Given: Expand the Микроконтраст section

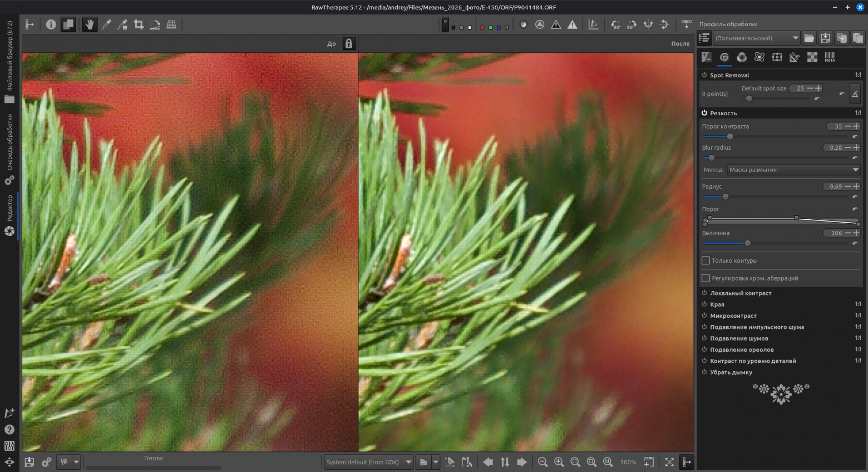Looking at the screenshot, I should pos(733,316).
